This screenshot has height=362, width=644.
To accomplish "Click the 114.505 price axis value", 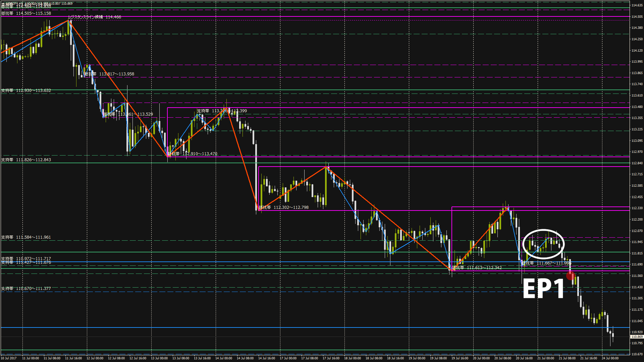I will [x=637, y=17].
